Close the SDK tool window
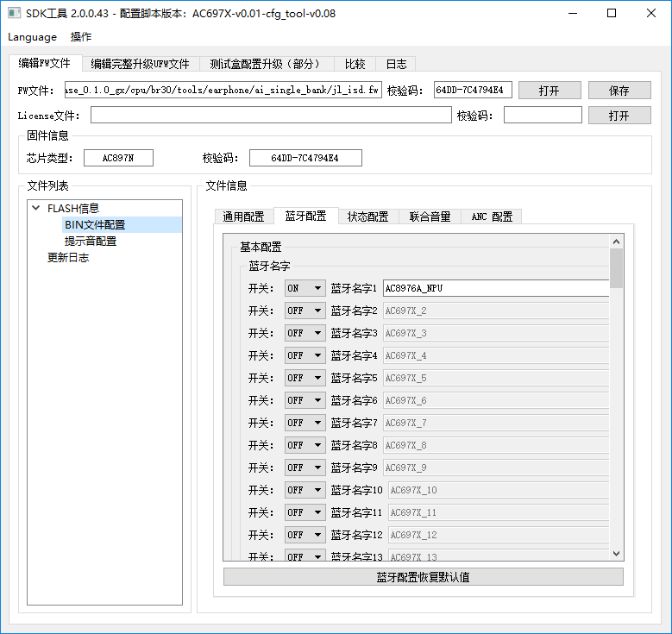 [x=651, y=13]
